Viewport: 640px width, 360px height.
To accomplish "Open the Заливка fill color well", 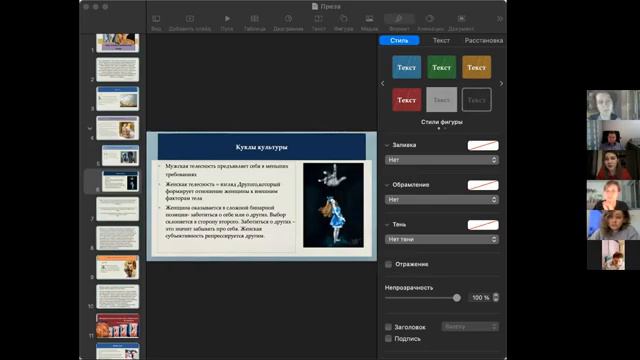I will [483, 145].
